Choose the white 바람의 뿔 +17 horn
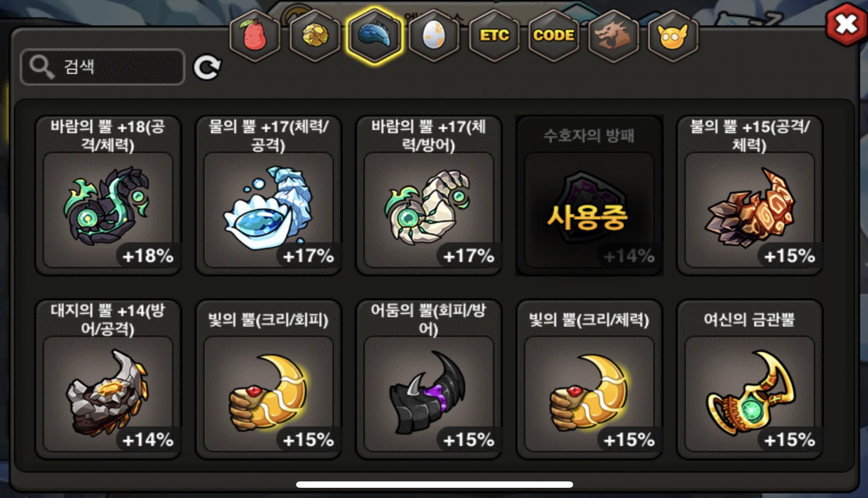 point(429,195)
